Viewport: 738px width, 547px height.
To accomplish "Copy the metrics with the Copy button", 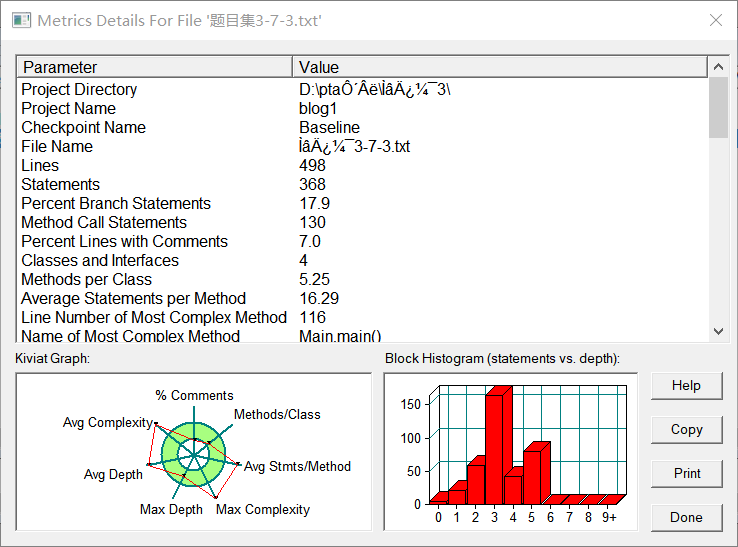I will click(686, 430).
